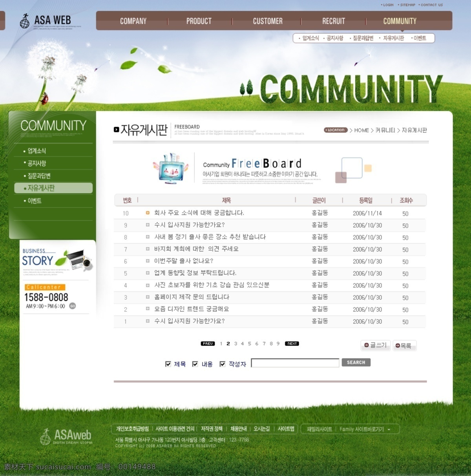Screen dimensions: 471x476
Task: Click the post icon beside row 7
Action: 148,249
